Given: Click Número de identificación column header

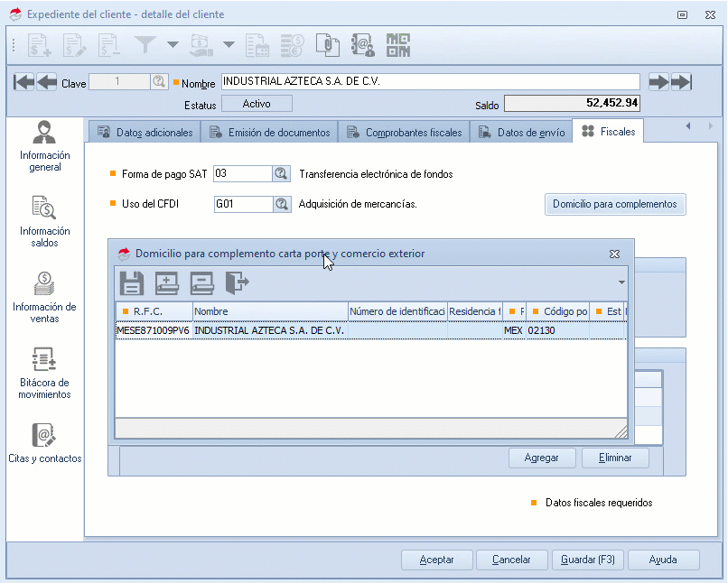Looking at the screenshot, I should (397, 311).
